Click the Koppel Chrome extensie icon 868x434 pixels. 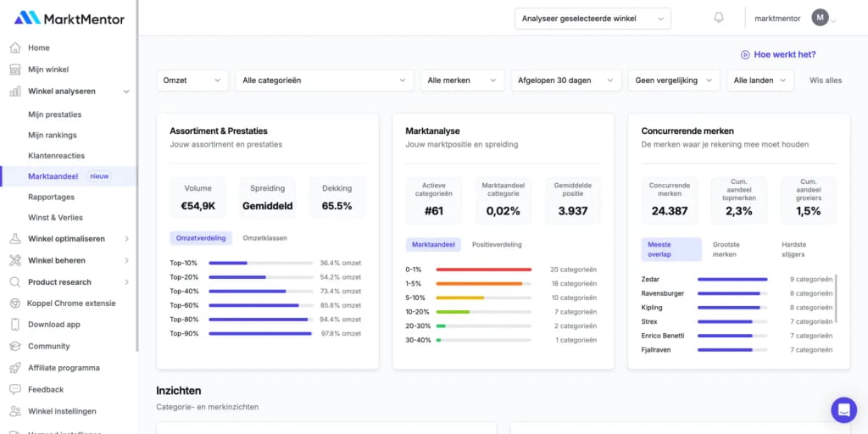14,303
